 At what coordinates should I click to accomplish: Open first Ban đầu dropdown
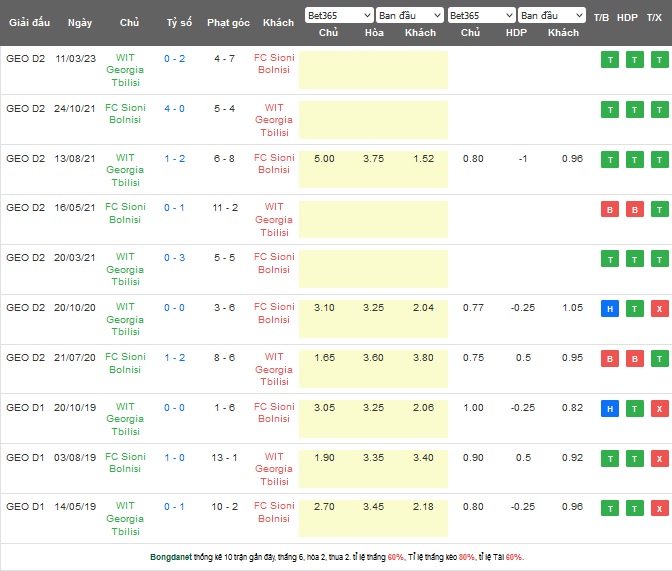[x=410, y=16]
